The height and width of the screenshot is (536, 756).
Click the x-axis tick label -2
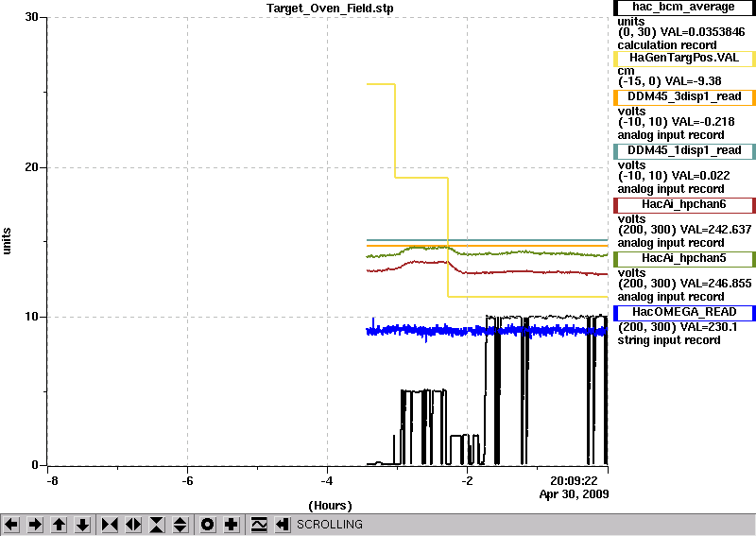[x=467, y=481]
